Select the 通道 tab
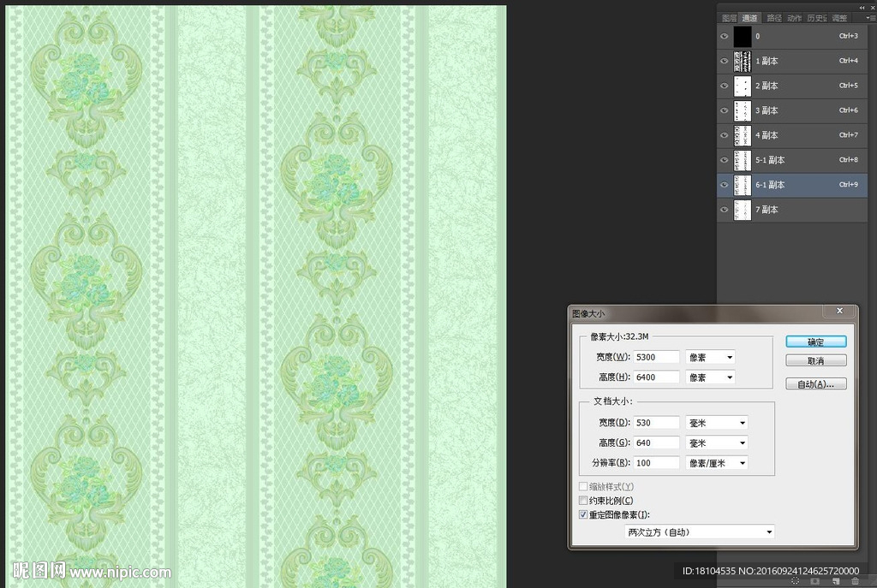Screen dimensions: 877x588 coord(749,18)
